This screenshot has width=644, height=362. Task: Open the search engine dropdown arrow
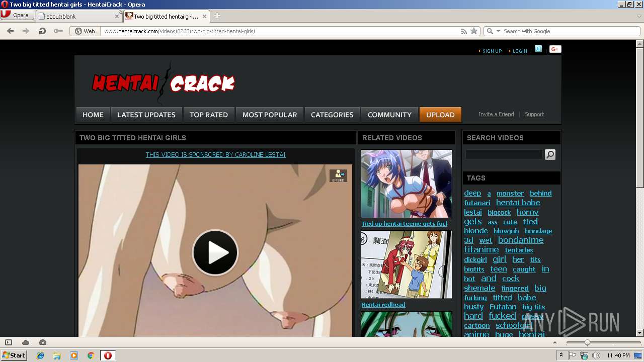pos(499,31)
